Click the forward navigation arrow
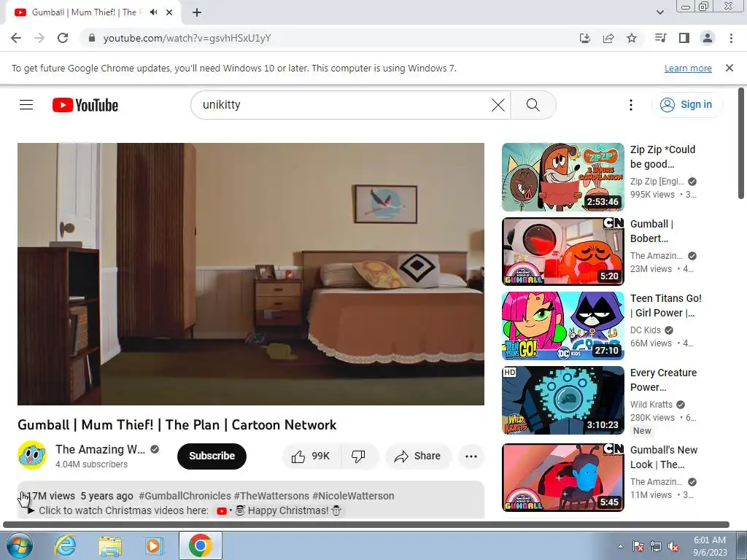The width and height of the screenshot is (747, 560). (x=39, y=38)
